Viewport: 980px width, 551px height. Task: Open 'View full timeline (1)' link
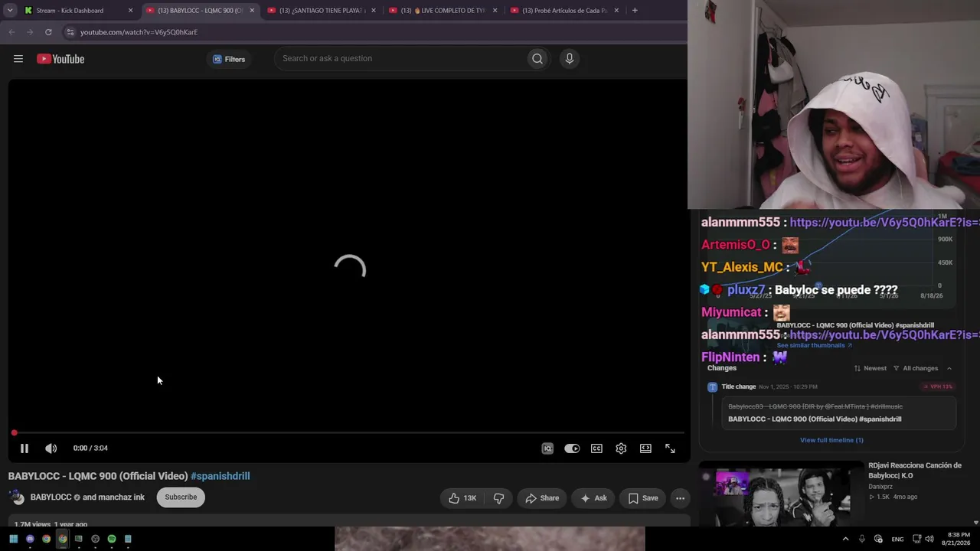[x=831, y=440]
